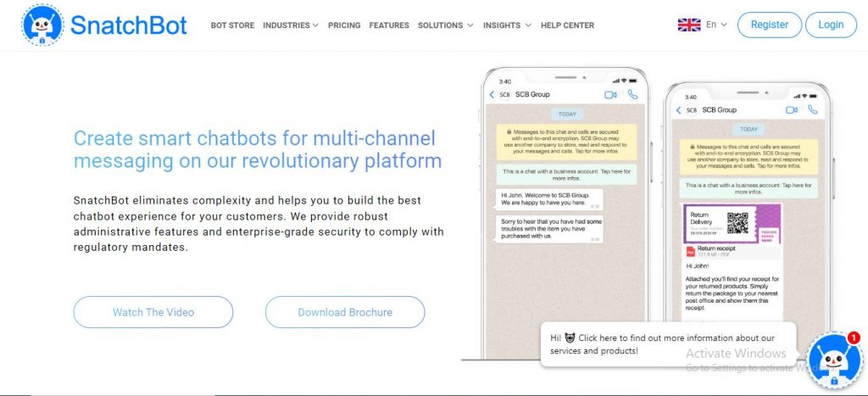Screen dimensions: 868x396
Task: Click the video call icon in left phone
Action: [610, 95]
